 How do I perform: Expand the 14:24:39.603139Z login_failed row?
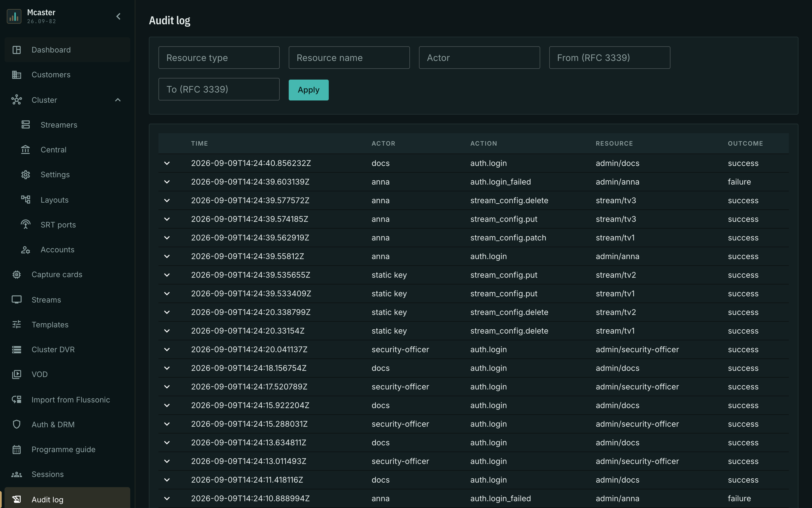pyautogui.click(x=167, y=182)
